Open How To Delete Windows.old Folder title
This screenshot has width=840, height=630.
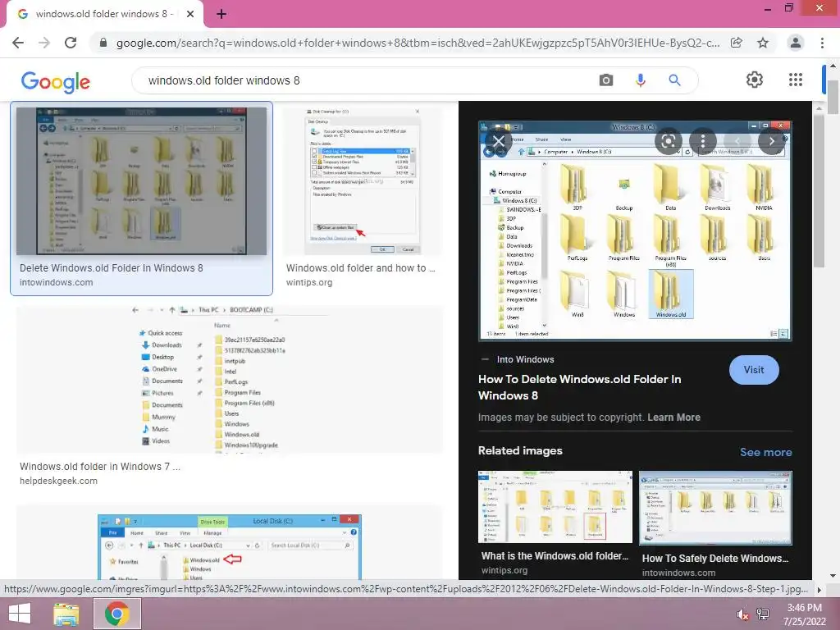pos(579,387)
